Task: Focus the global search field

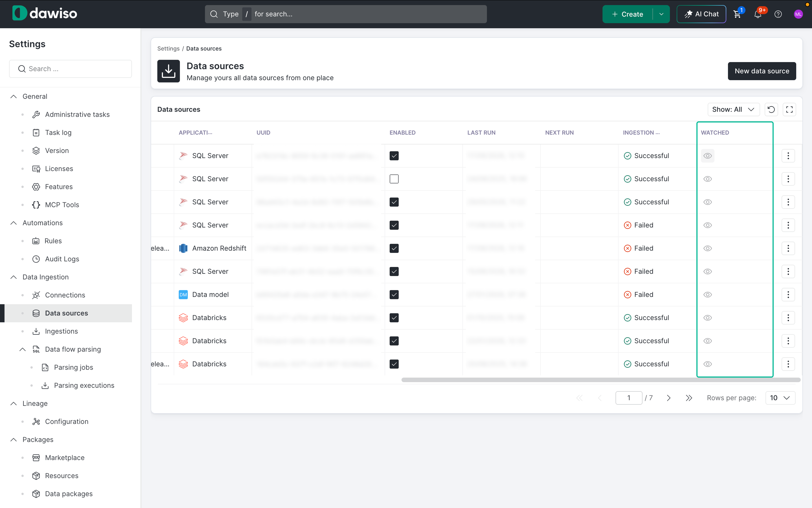Action: pos(346,14)
